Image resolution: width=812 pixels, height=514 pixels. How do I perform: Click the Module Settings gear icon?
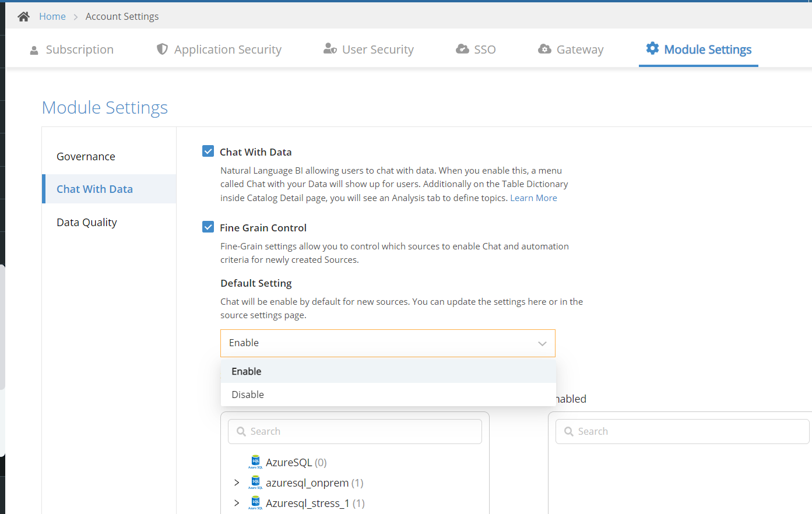(x=652, y=48)
